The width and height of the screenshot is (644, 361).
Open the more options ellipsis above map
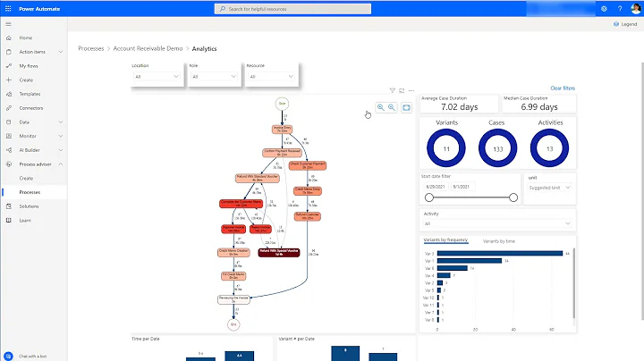pyautogui.click(x=411, y=90)
